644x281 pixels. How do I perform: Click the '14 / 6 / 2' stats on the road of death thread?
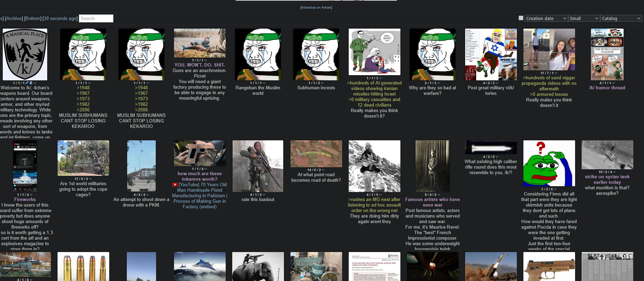pos(314,170)
